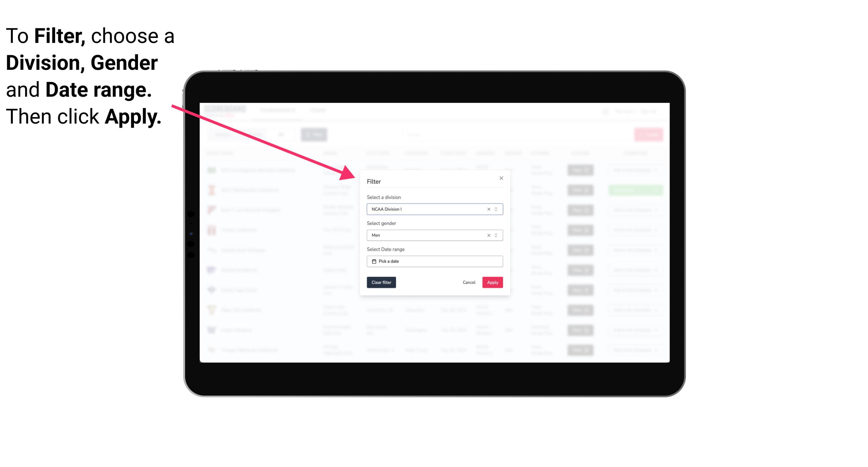Screen dimensions: 868x467
Task: Click the Clear filter button
Action: (x=381, y=283)
